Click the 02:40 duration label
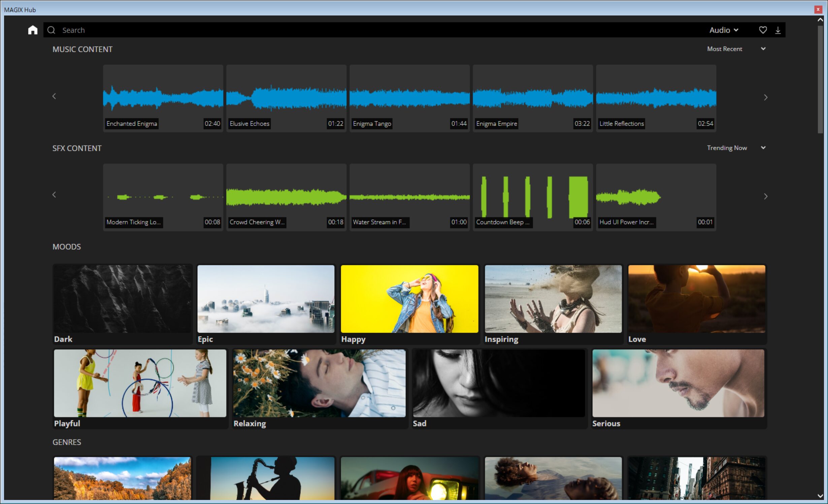The height and width of the screenshot is (504, 828). pos(212,124)
